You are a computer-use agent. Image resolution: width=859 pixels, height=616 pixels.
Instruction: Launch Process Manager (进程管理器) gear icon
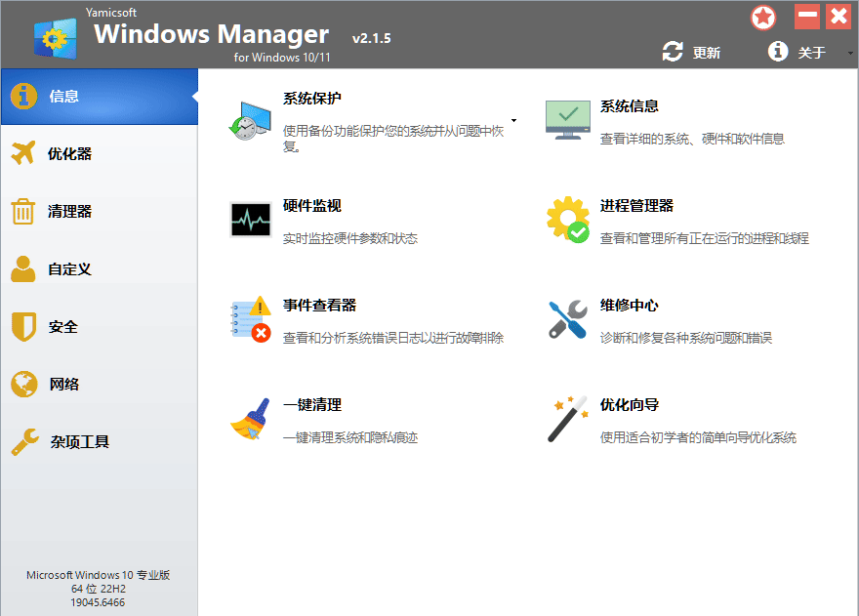[567, 221]
